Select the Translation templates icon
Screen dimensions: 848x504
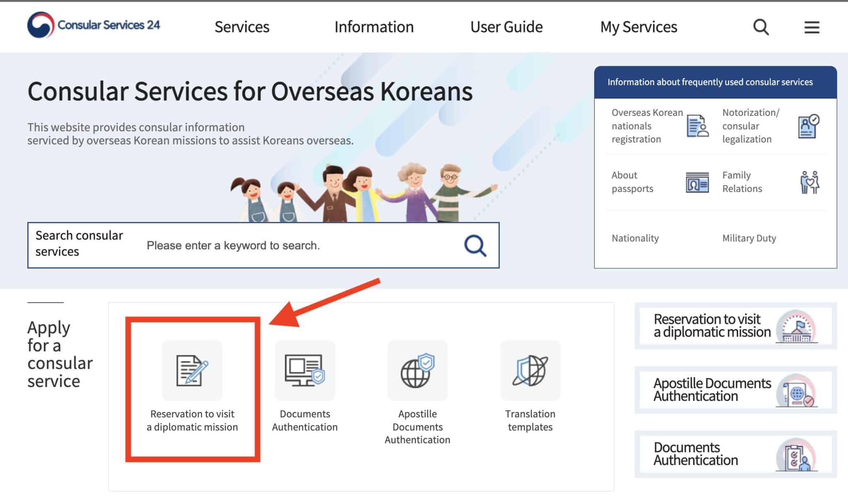tap(530, 371)
